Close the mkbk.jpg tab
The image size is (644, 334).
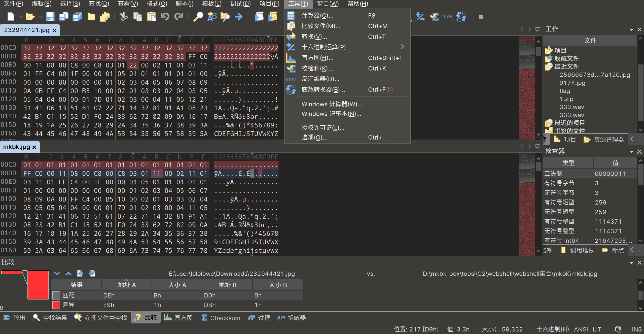(34, 147)
